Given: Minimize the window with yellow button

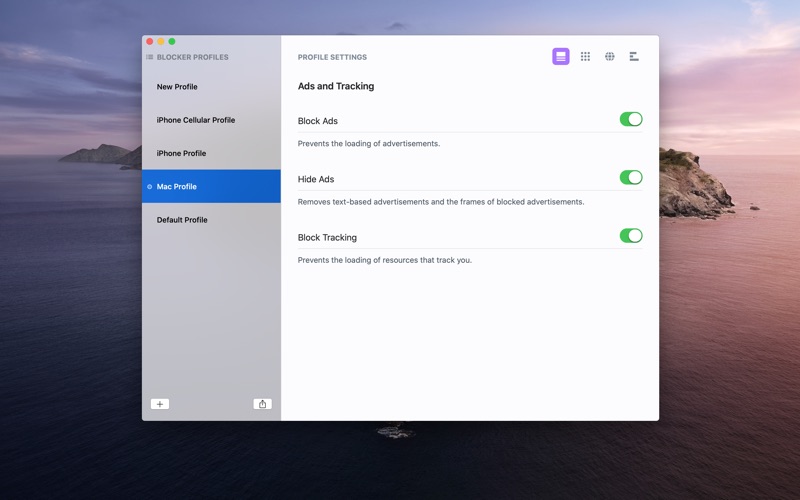Looking at the screenshot, I should pyautogui.click(x=161, y=41).
